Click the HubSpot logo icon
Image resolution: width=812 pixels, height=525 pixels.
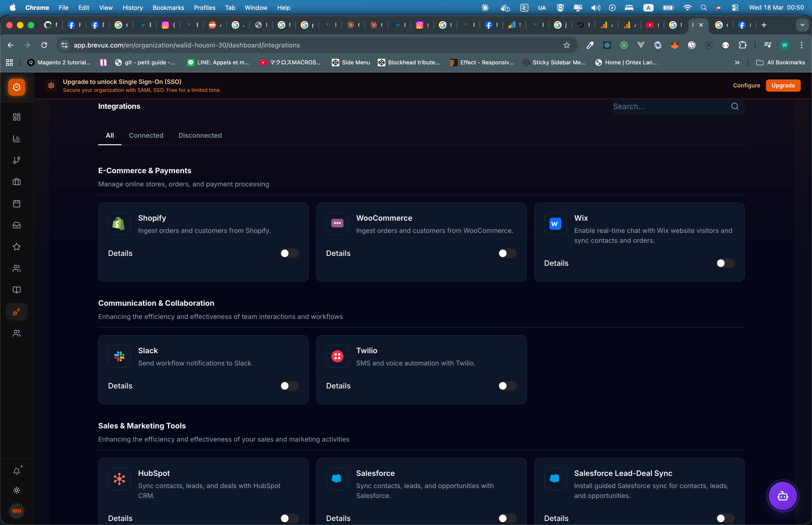(119, 479)
